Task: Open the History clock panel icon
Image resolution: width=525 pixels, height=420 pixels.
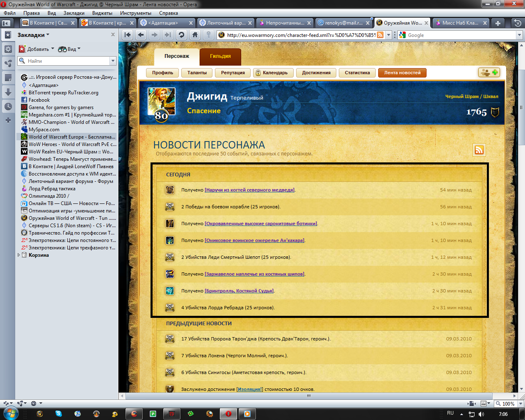Action: click(8, 106)
